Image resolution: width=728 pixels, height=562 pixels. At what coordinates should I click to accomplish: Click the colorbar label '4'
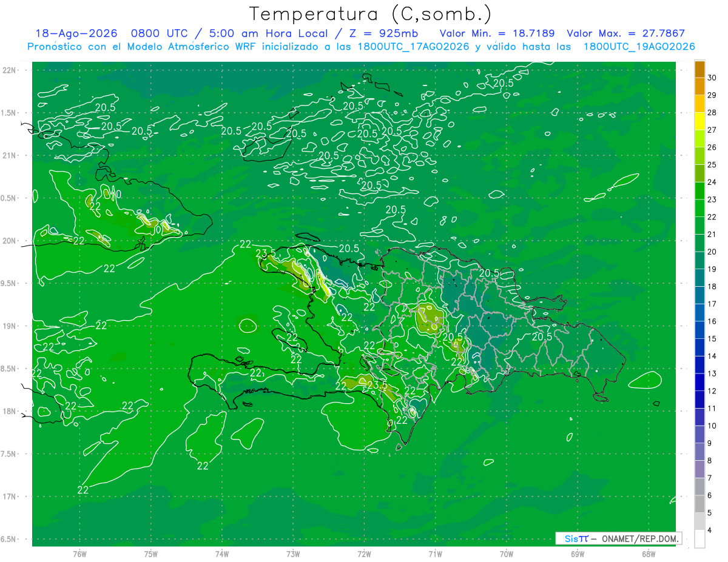[x=710, y=530]
